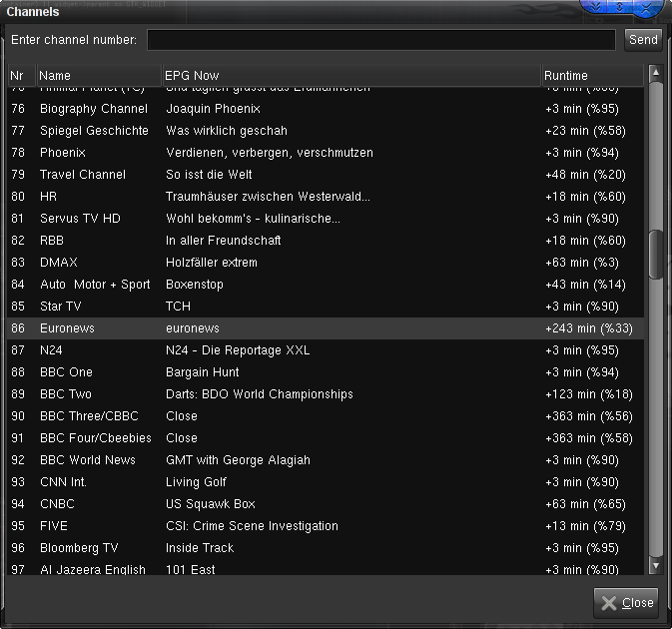Select the BBC One channel
The image size is (672, 629).
pos(326,372)
